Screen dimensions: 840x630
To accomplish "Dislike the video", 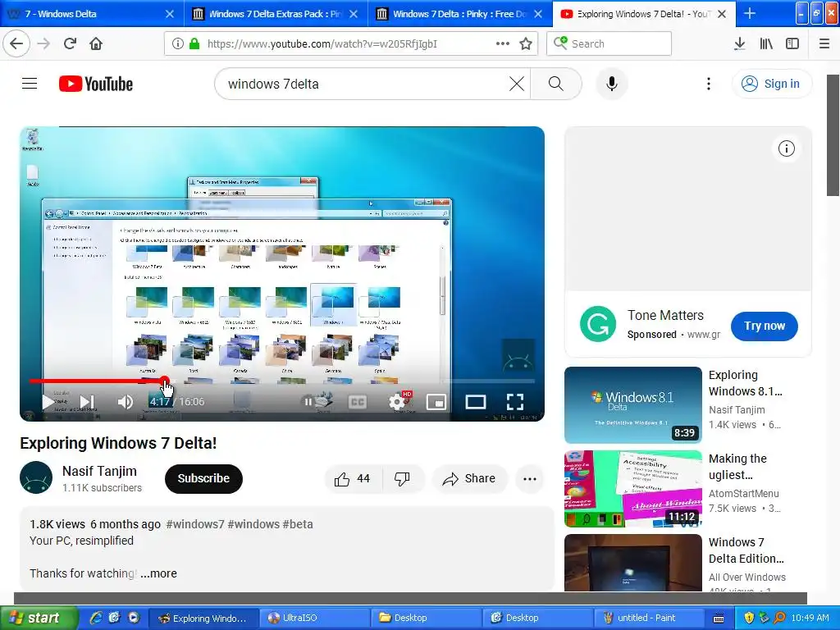I will pos(402,478).
